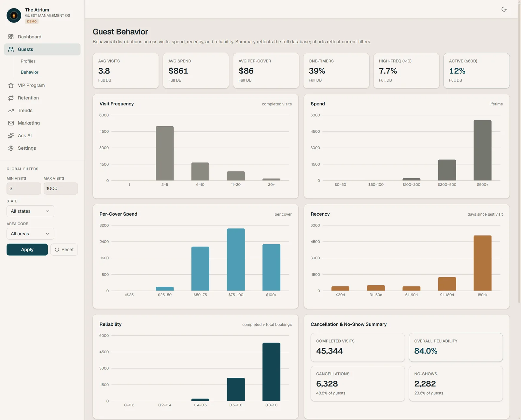Open the Profiles submenu item
The height and width of the screenshot is (420, 521).
point(28,61)
